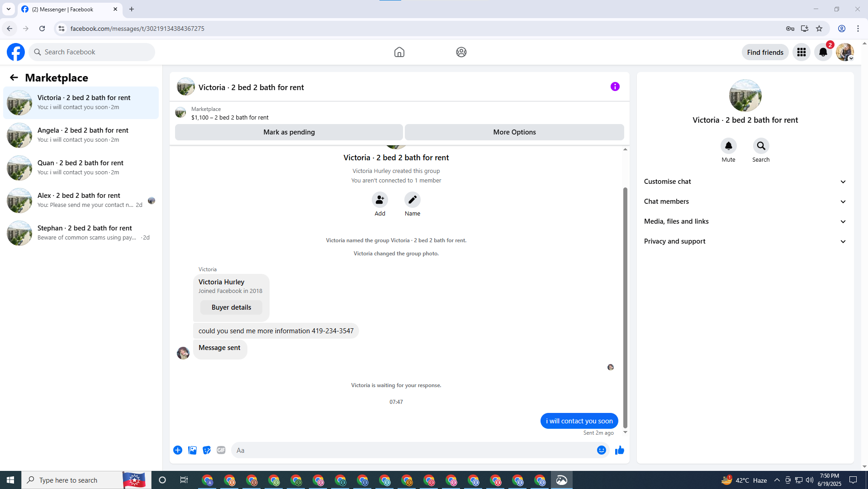Viewport: 868px width, 489px height.
Task: Open the weather widget 42°C Haze
Action: click(x=744, y=480)
